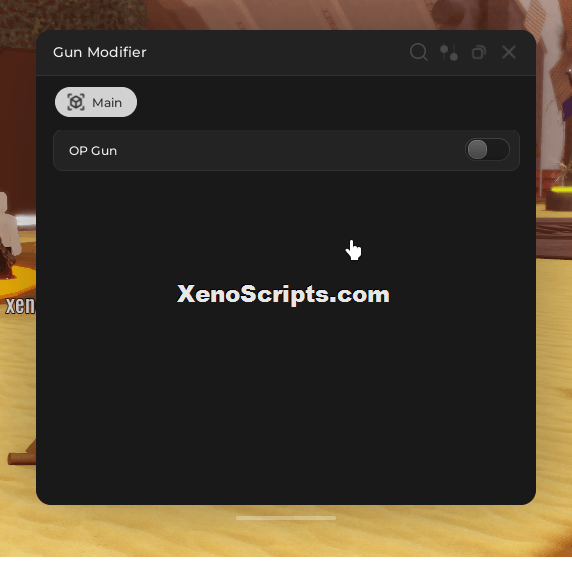
Task: Enable the OP Gun toggle switch
Action: pyautogui.click(x=487, y=150)
